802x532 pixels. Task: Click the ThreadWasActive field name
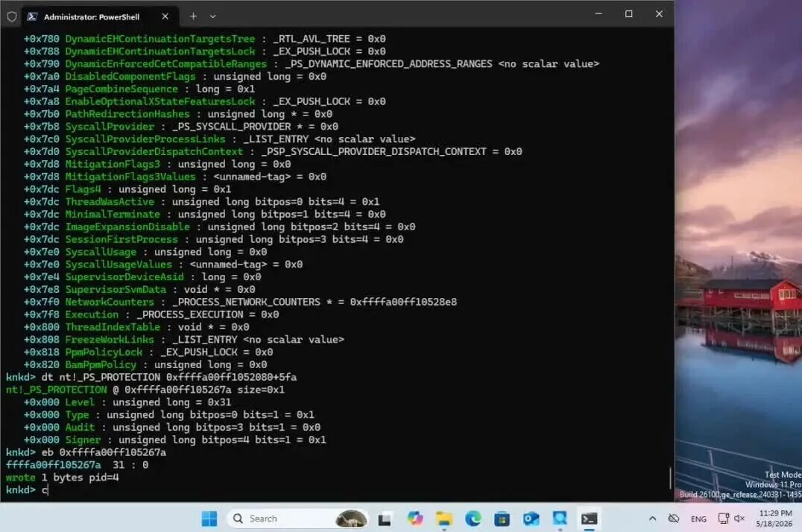tap(110, 201)
